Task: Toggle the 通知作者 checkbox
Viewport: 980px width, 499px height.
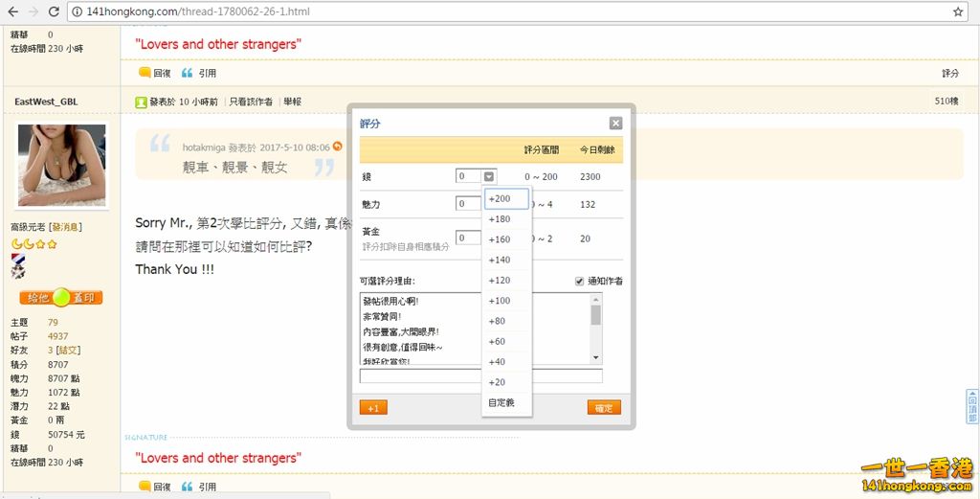Action: [x=579, y=281]
